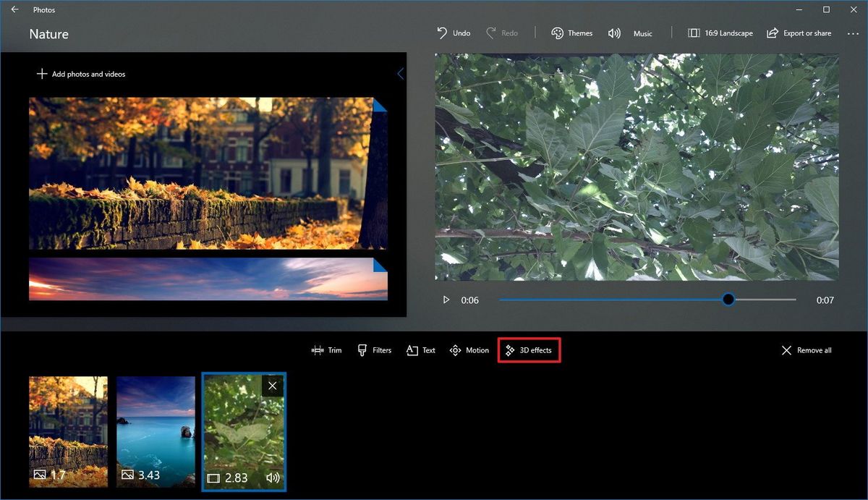Open the Motion tool
Image resolution: width=868 pixels, height=500 pixels.
(x=469, y=349)
